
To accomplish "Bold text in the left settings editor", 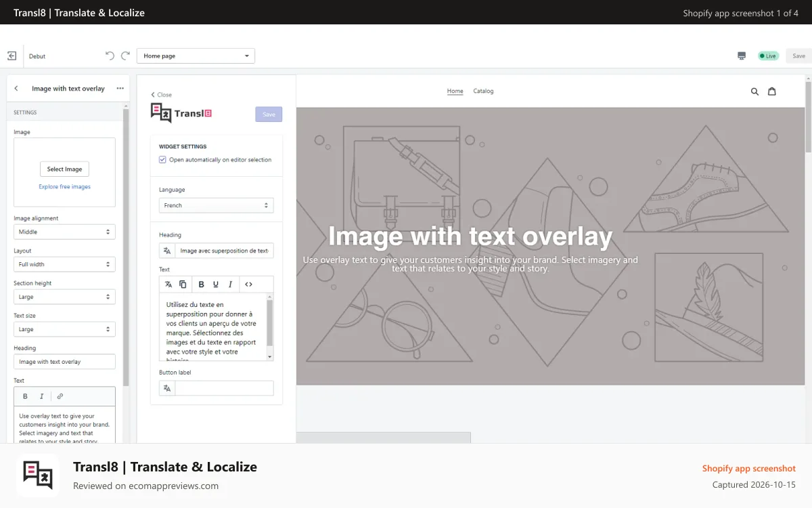I will coord(25,396).
